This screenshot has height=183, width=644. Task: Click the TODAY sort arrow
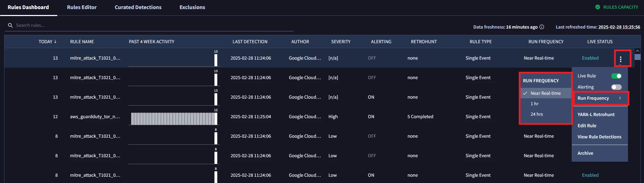(x=55, y=41)
